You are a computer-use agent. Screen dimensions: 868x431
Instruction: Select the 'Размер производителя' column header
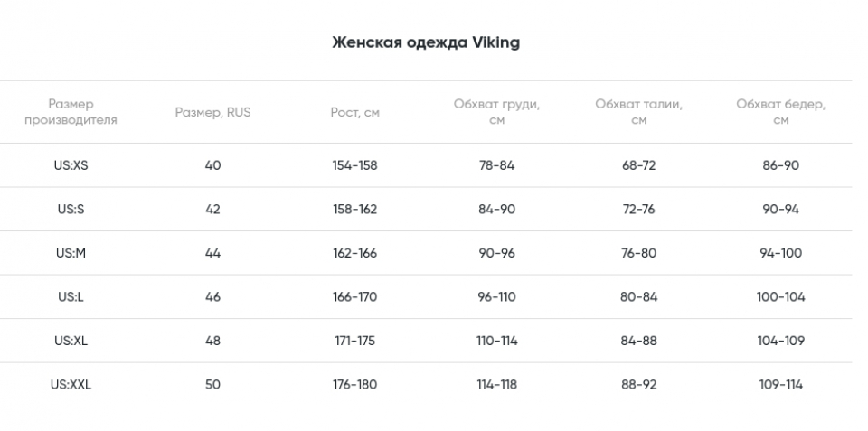71,112
